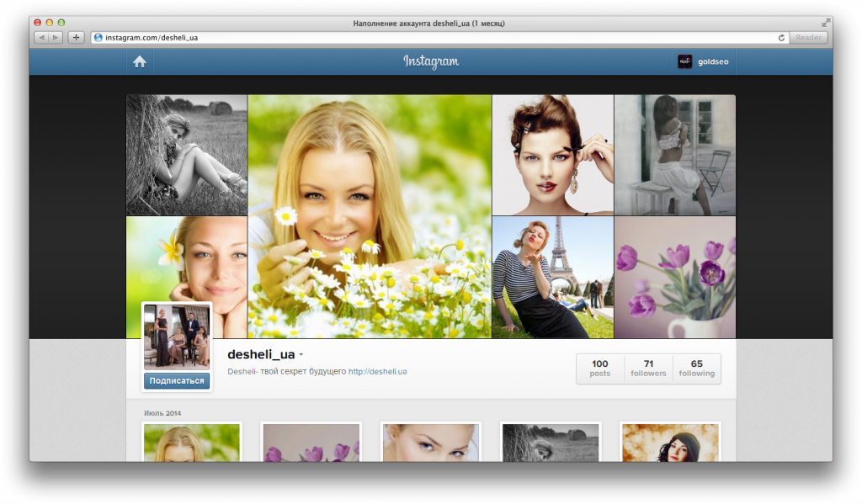Open the goldseo username menu
The width and height of the screenshot is (862, 504).
[x=713, y=61]
